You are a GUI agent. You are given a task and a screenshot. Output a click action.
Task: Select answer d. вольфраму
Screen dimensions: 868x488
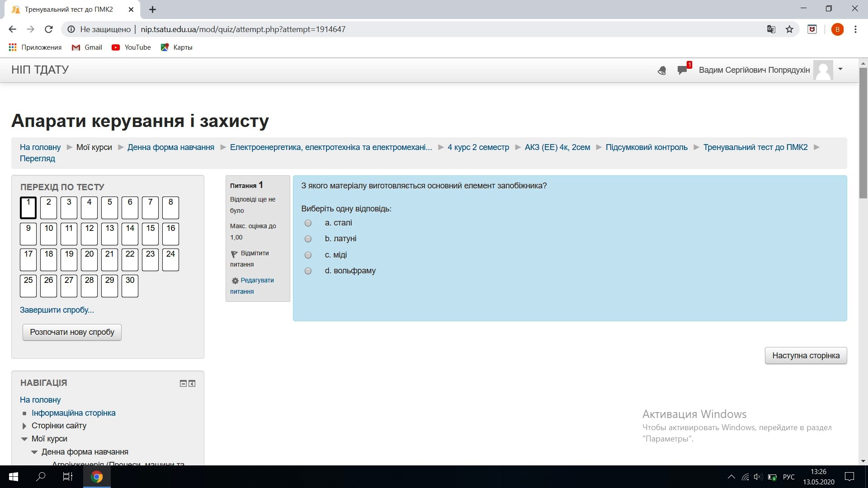click(308, 271)
